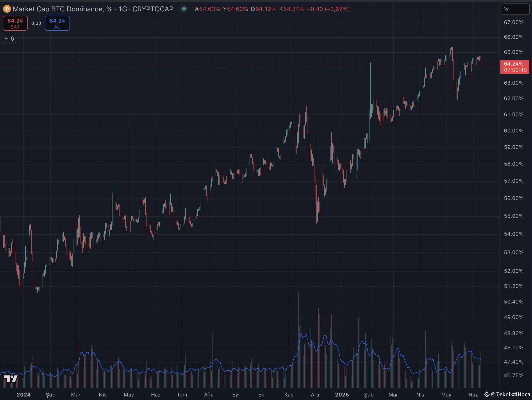Click the A64,63% open value
Image resolution: width=532 pixels, height=400 pixels.
point(207,9)
